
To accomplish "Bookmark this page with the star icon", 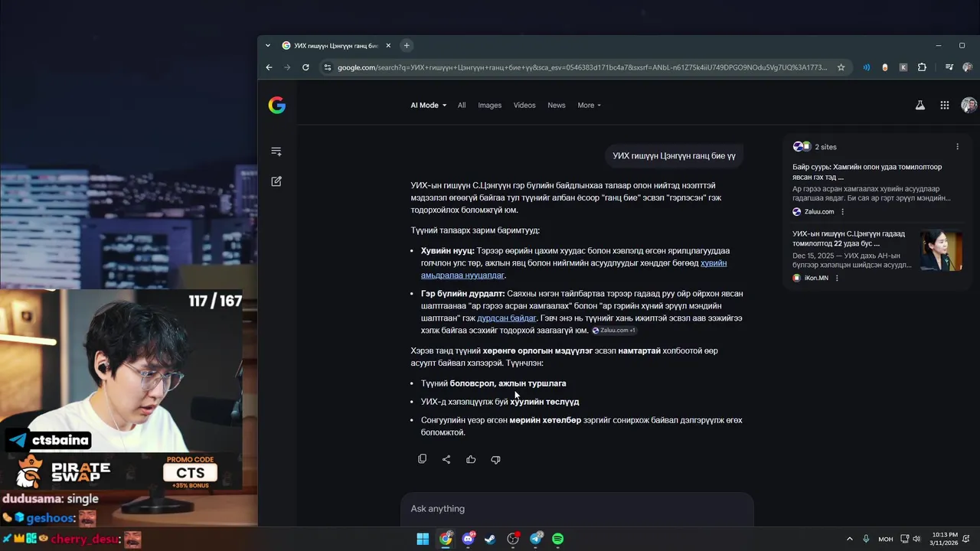I will (841, 67).
